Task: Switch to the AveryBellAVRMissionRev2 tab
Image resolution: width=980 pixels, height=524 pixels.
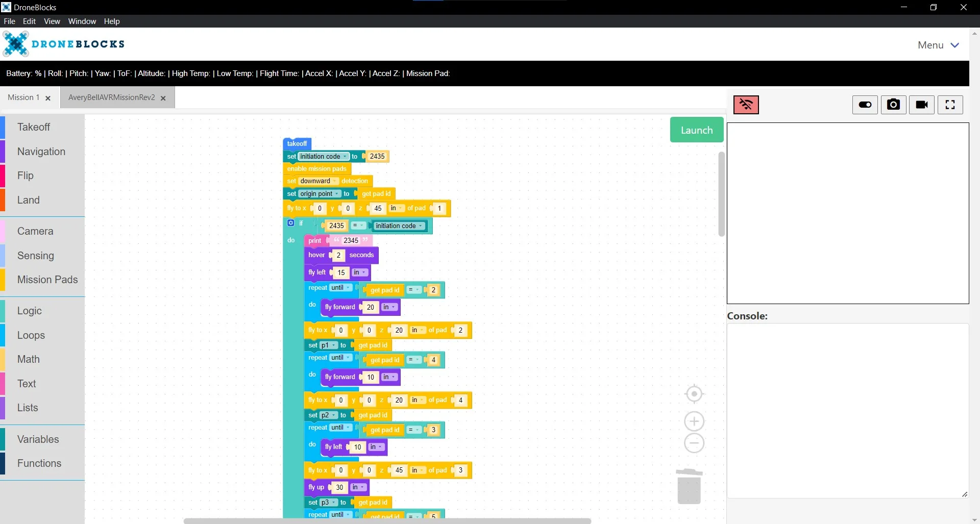Action: tap(112, 97)
